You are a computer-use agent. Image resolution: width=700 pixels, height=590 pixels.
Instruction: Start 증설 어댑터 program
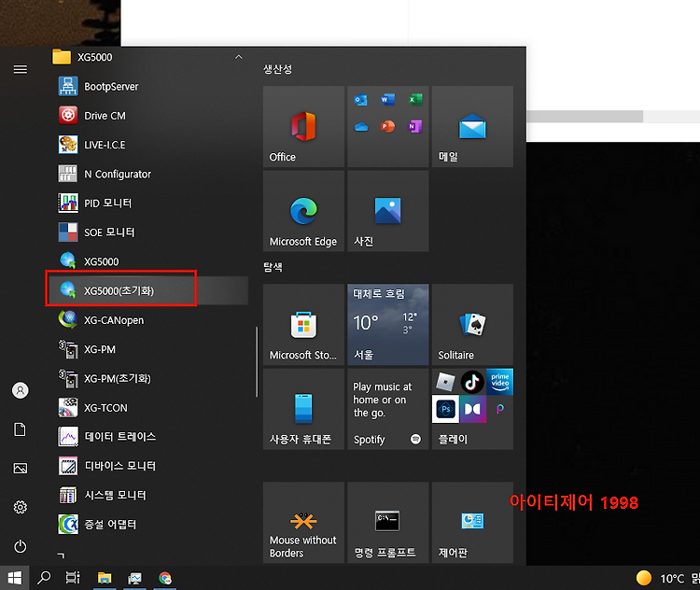147,525
